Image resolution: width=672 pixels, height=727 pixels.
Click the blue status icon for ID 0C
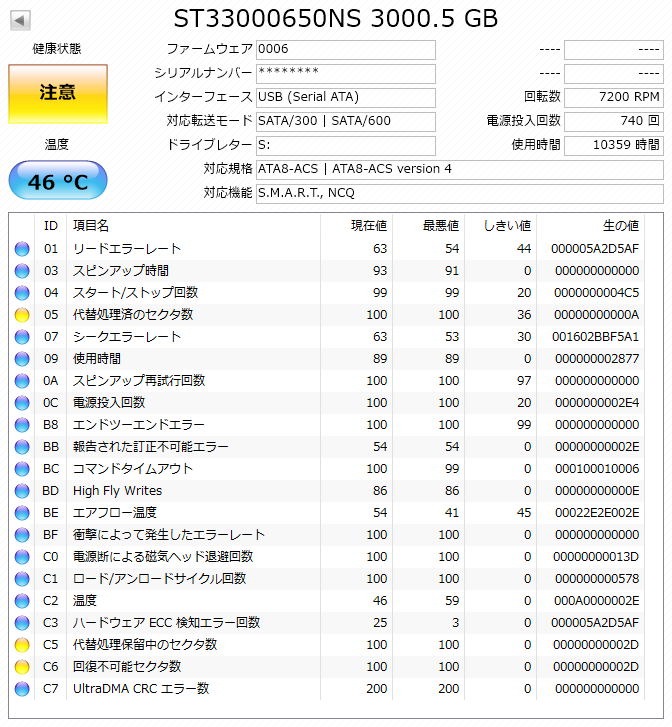tap(22, 403)
